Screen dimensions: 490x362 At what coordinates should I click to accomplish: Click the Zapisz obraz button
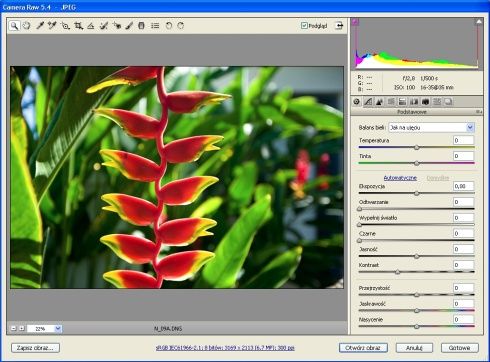(x=35, y=348)
